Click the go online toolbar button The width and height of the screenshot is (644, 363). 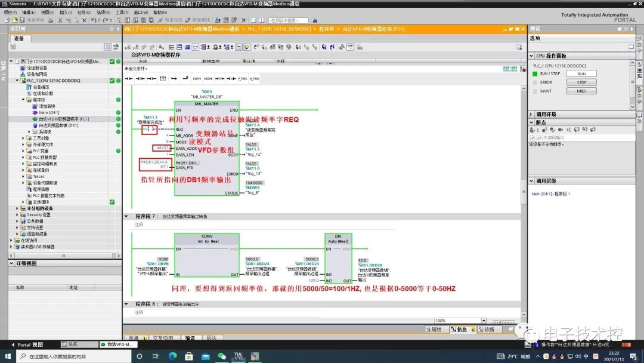coord(171,20)
